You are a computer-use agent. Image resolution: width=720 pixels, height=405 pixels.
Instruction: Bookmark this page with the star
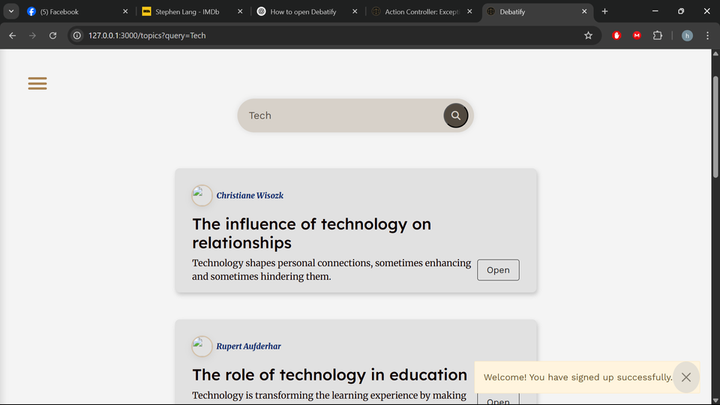click(x=588, y=35)
